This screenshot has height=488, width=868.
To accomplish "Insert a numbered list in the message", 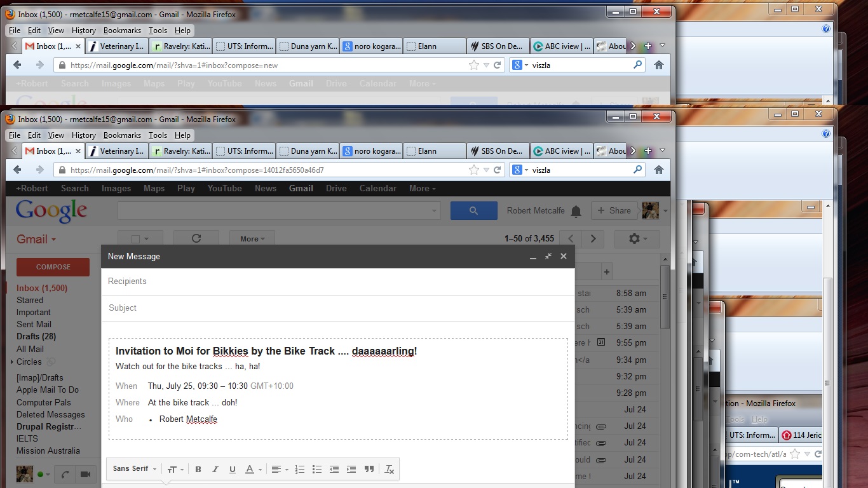I will click(x=300, y=470).
